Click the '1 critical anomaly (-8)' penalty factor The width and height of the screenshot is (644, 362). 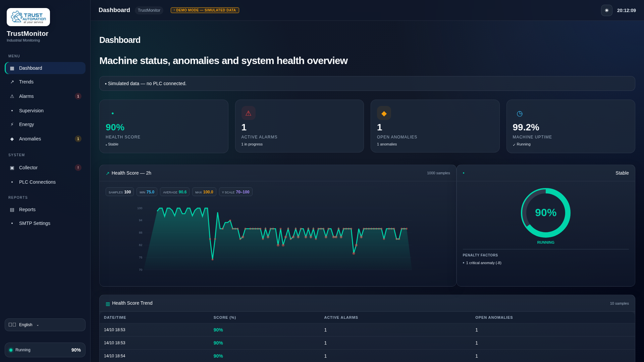point(484,263)
